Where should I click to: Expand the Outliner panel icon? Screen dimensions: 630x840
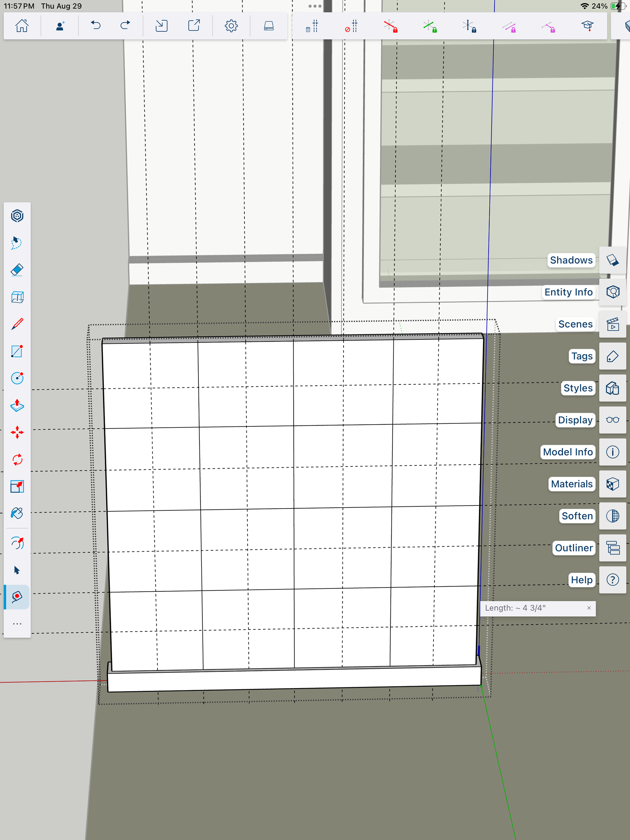pyautogui.click(x=613, y=548)
